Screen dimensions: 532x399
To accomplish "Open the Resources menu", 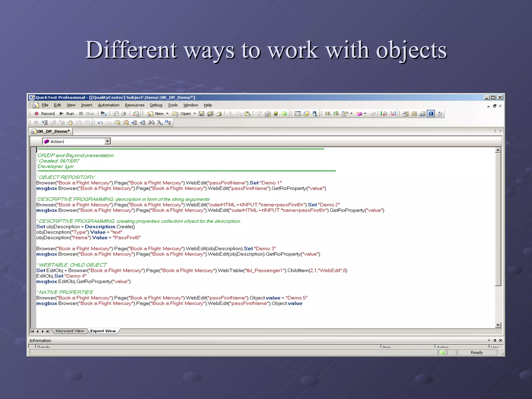I will 135,105.
